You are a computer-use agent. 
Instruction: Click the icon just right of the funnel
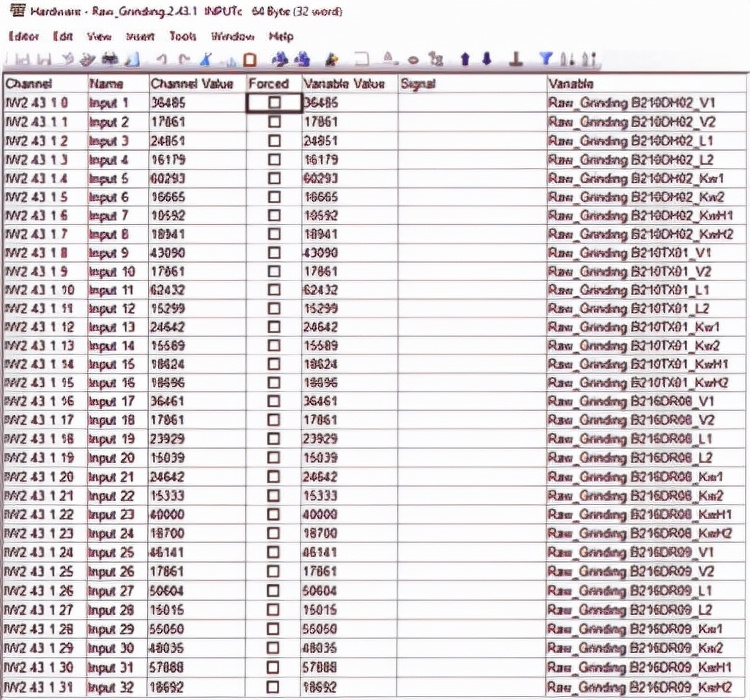tap(568, 59)
